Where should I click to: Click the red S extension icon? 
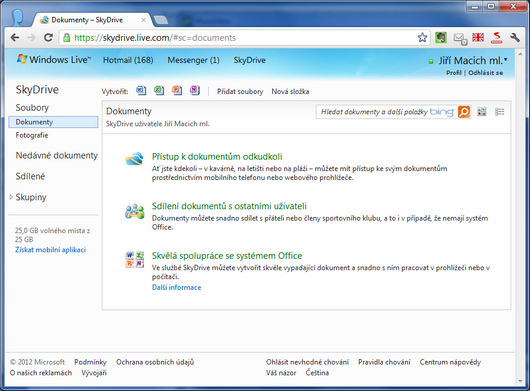497,38
